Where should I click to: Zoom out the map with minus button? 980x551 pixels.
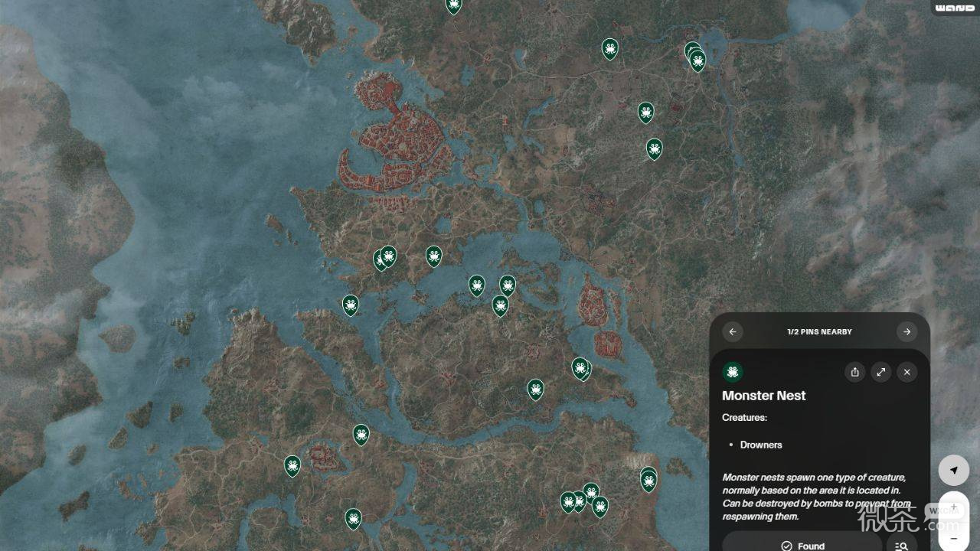[954, 538]
